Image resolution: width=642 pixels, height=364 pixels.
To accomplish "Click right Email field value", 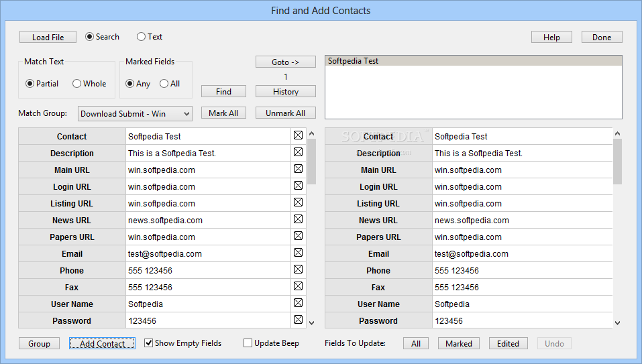I will pos(523,253).
